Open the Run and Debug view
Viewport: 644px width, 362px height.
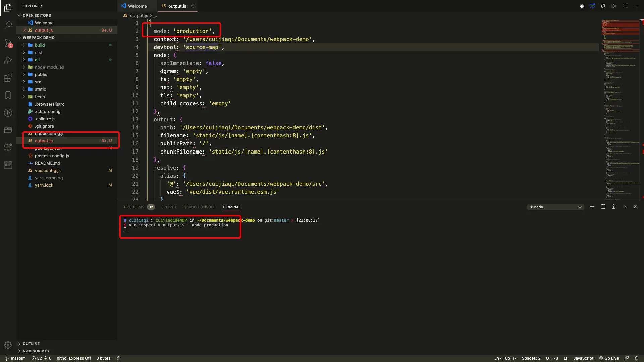coord(8,60)
